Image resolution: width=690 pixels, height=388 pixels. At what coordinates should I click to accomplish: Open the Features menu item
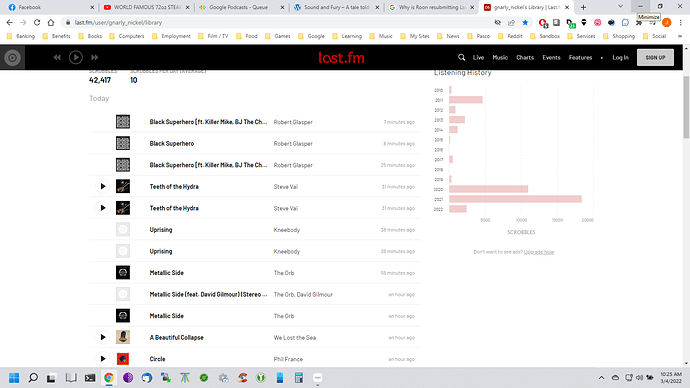(580, 57)
